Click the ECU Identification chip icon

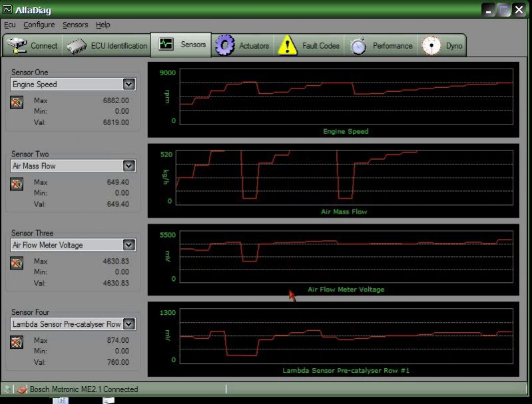77,45
